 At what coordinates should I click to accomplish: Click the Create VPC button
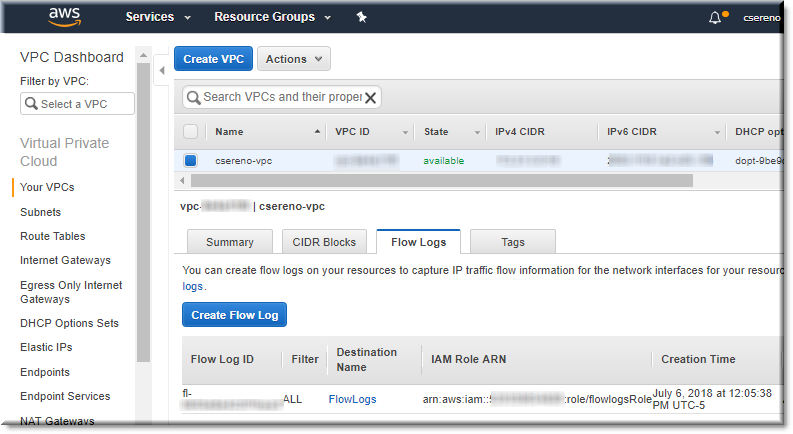213,59
